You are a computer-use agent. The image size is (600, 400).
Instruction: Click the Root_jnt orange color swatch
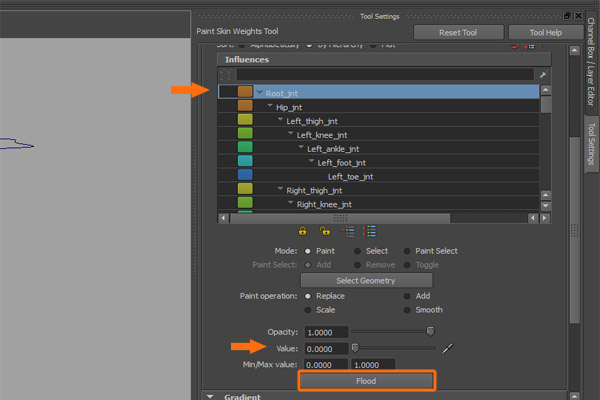245,92
